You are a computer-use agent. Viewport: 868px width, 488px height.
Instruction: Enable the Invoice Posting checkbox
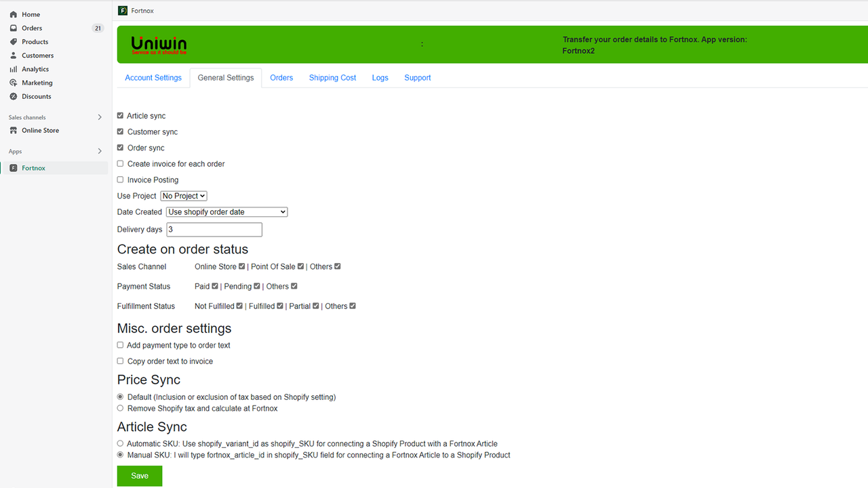pos(120,180)
